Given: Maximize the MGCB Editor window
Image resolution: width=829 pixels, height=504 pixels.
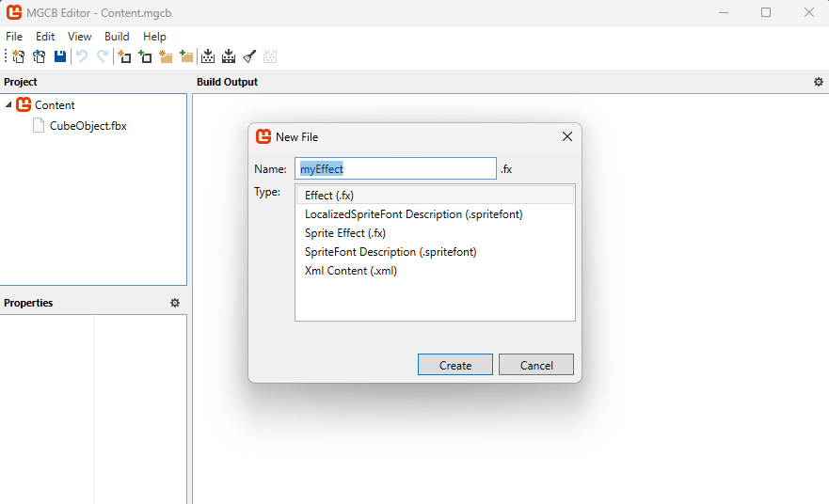Looking at the screenshot, I should pyautogui.click(x=766, y=12).
